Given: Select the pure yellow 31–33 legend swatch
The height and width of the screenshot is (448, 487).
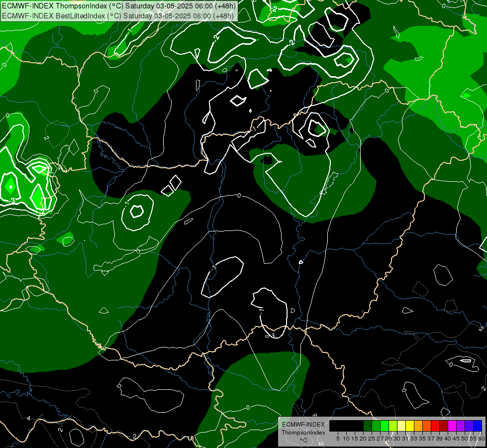Looking at the screenshot, I should 410,426.
